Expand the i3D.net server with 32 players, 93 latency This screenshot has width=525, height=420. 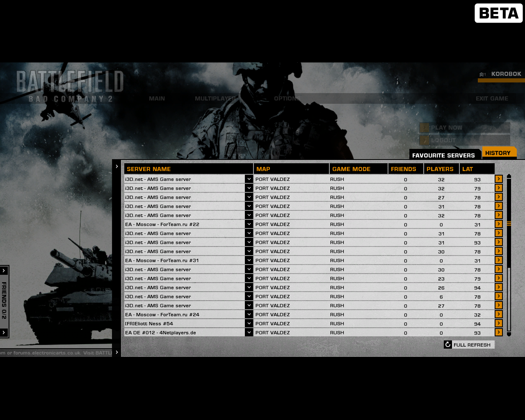tap(249, 179)
